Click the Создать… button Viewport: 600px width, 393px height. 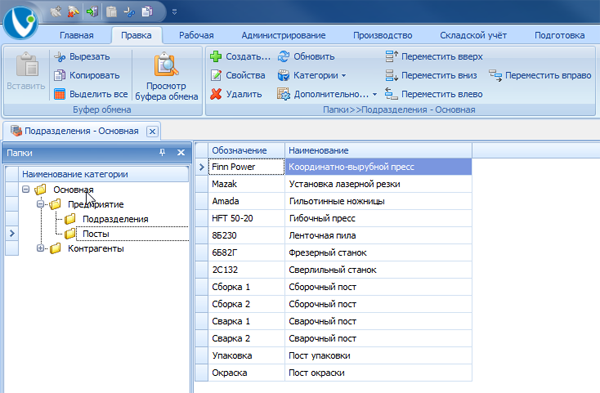[x=240, y=57]
